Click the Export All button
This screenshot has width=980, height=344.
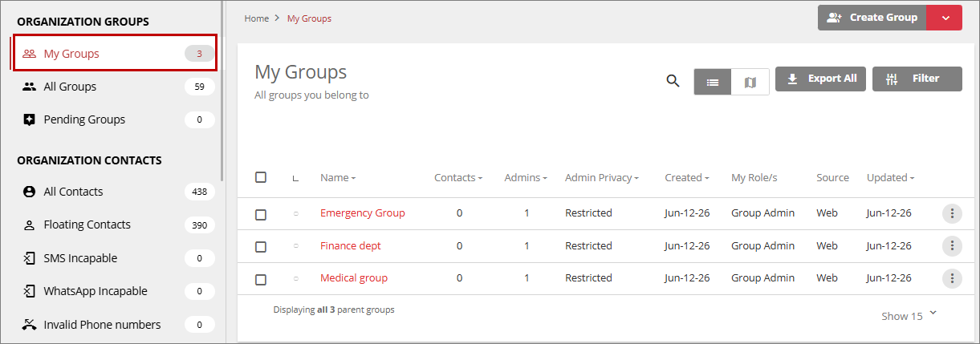point(820,79)
